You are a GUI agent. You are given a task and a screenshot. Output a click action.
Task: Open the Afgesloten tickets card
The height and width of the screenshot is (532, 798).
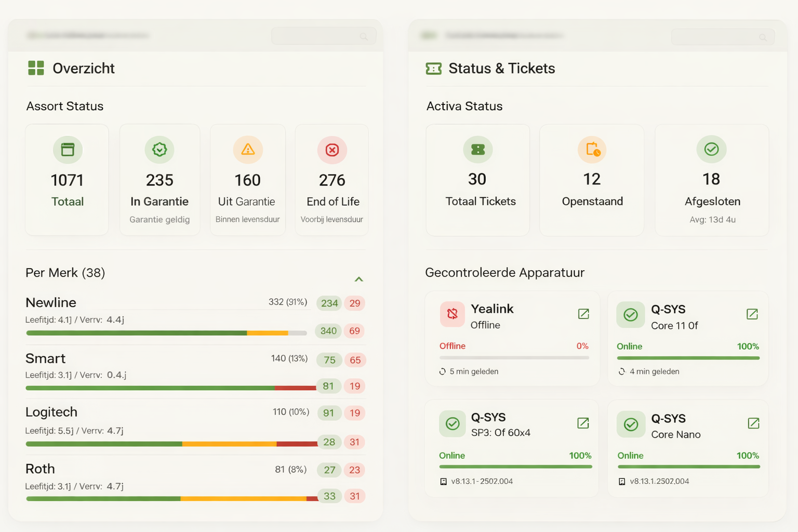pos(712,180)
